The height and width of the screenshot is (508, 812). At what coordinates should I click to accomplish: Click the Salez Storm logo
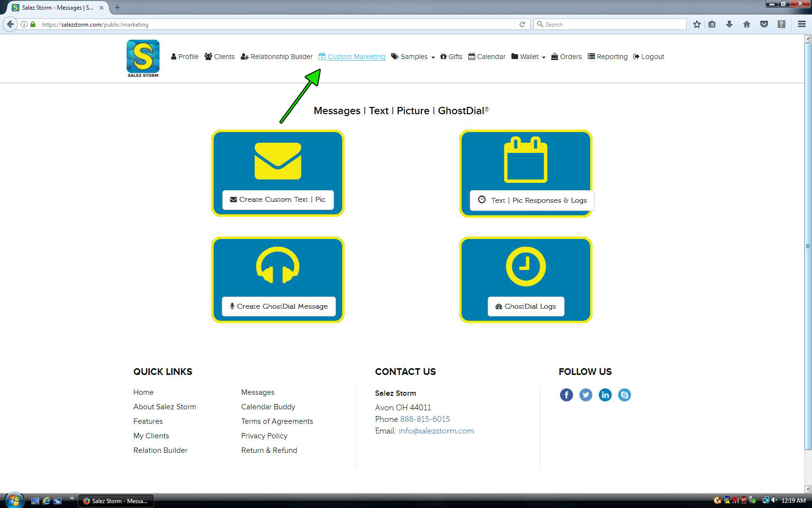[143, 58]
